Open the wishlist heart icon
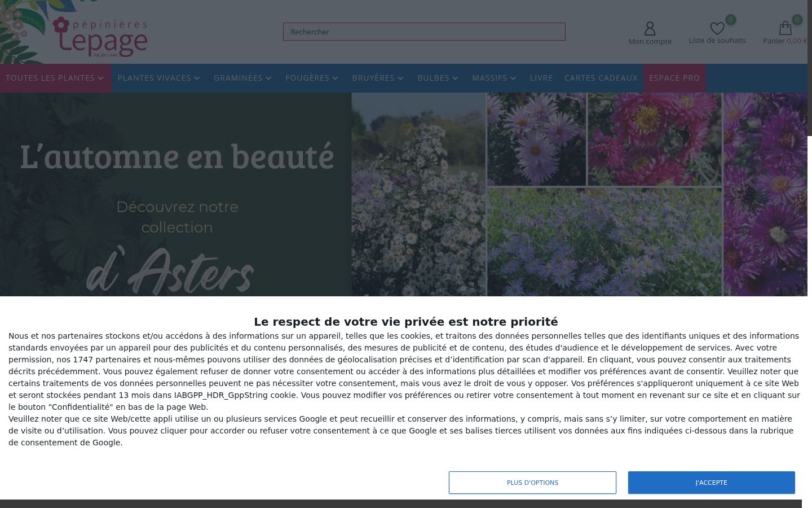The height and width of the screenshot is (508, 812). click(717, 28)
